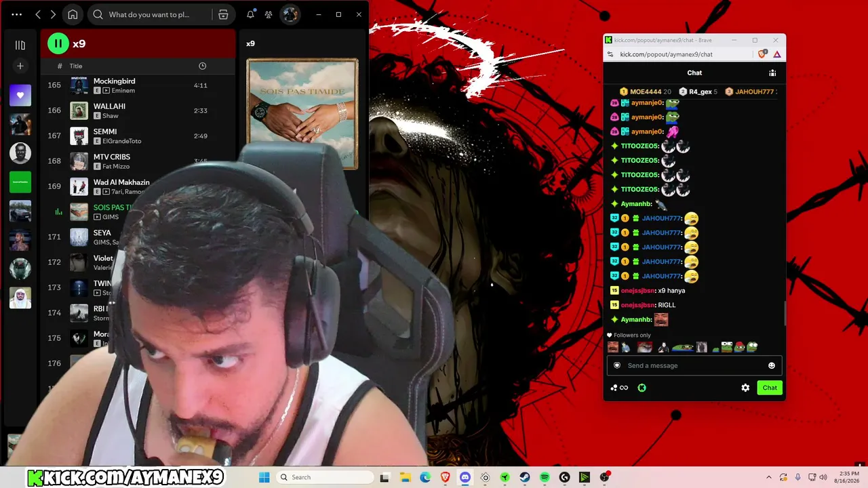Select the track Wad Al Makhazin
This screenshot has height=488, width=868.
click(x=121, y=182)
